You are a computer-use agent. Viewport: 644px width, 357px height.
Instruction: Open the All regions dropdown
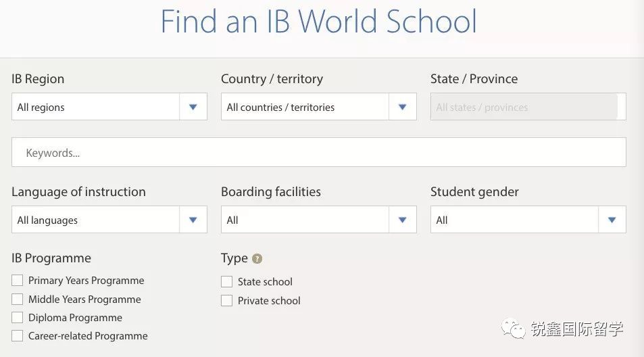(95, 107)
